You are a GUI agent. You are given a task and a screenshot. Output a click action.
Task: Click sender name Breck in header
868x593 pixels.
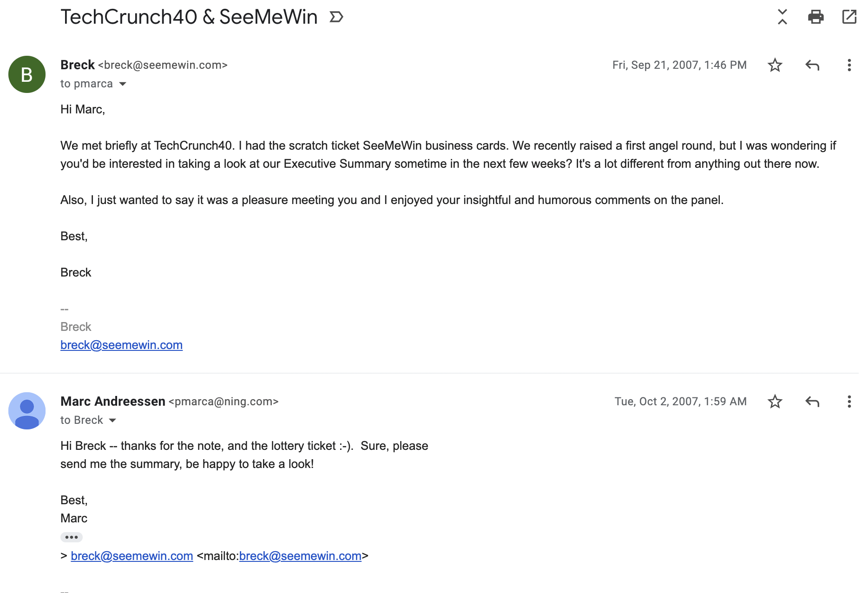click(x=78, y=65)
